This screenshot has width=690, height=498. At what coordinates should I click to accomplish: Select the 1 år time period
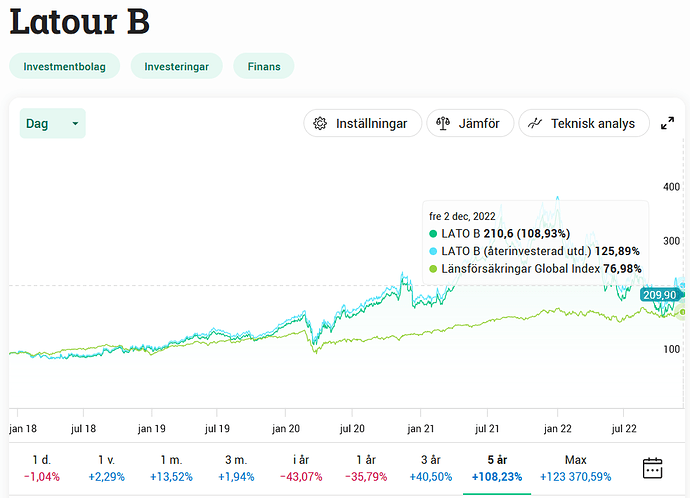pos(366,468)
